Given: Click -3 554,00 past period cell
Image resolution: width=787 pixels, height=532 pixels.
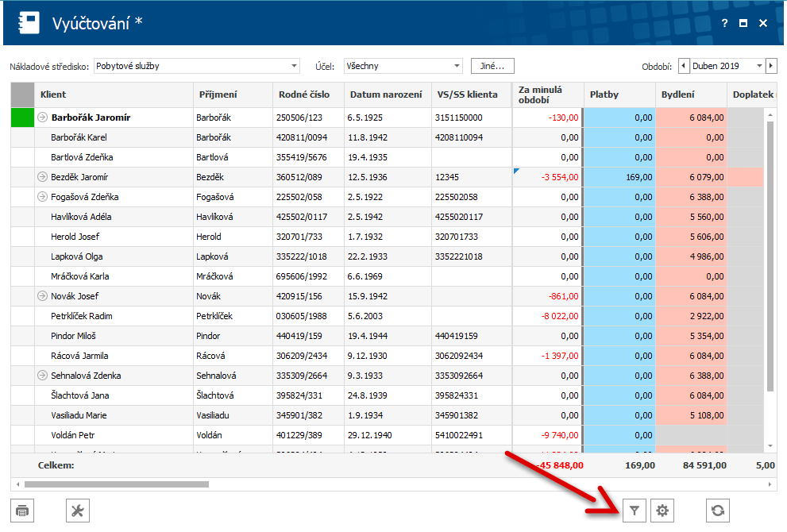Looking at the screenshot, I should [548, 176].
